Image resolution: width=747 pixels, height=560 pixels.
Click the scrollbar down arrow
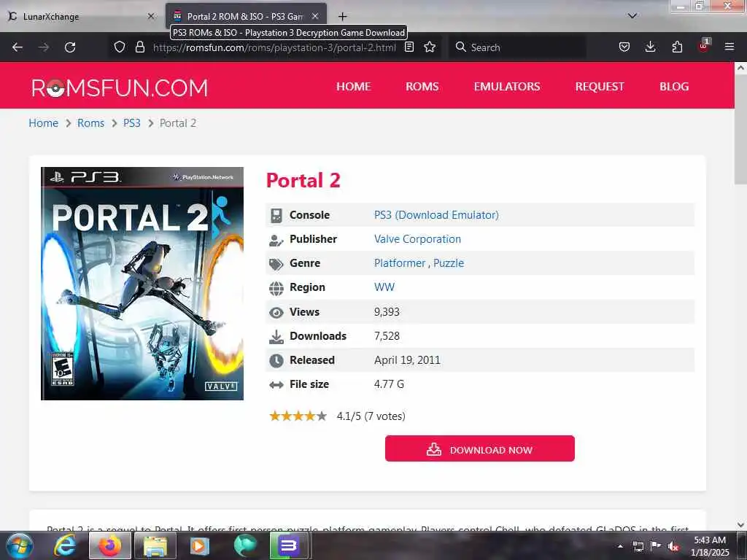tap(740, 525)
